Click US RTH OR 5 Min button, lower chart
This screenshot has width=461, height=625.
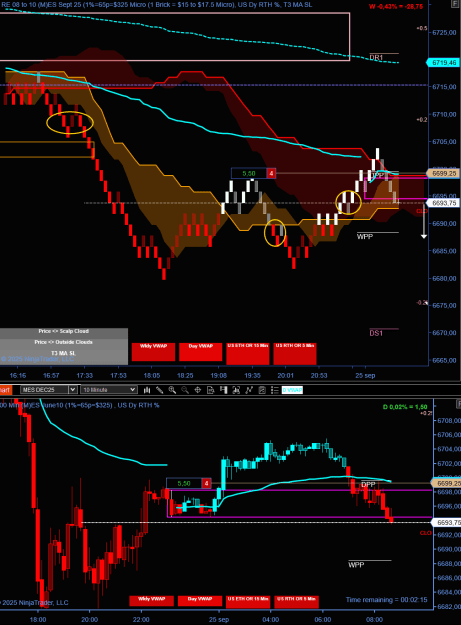click(x=296, y=601)
